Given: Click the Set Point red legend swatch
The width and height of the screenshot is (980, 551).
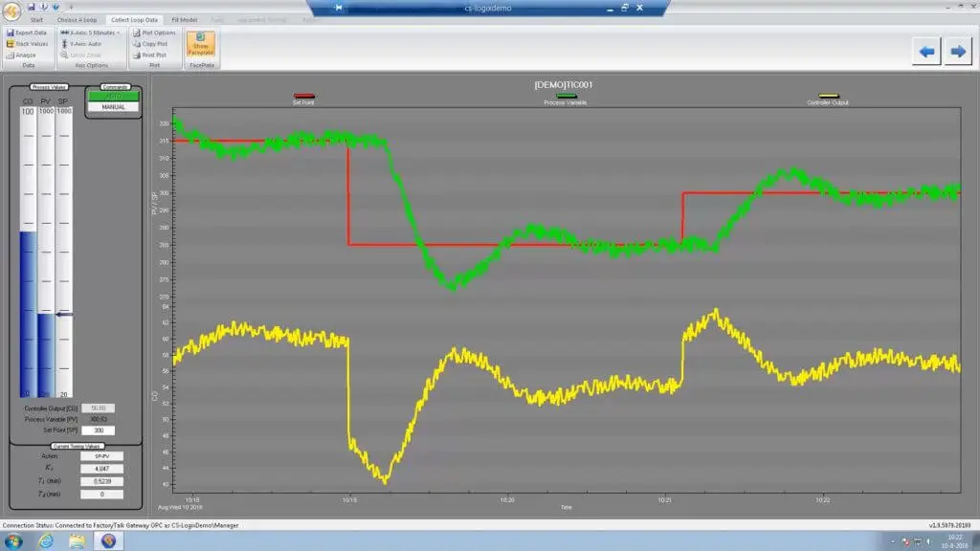Looking at the screenshot, I should (x=304, y=97).
